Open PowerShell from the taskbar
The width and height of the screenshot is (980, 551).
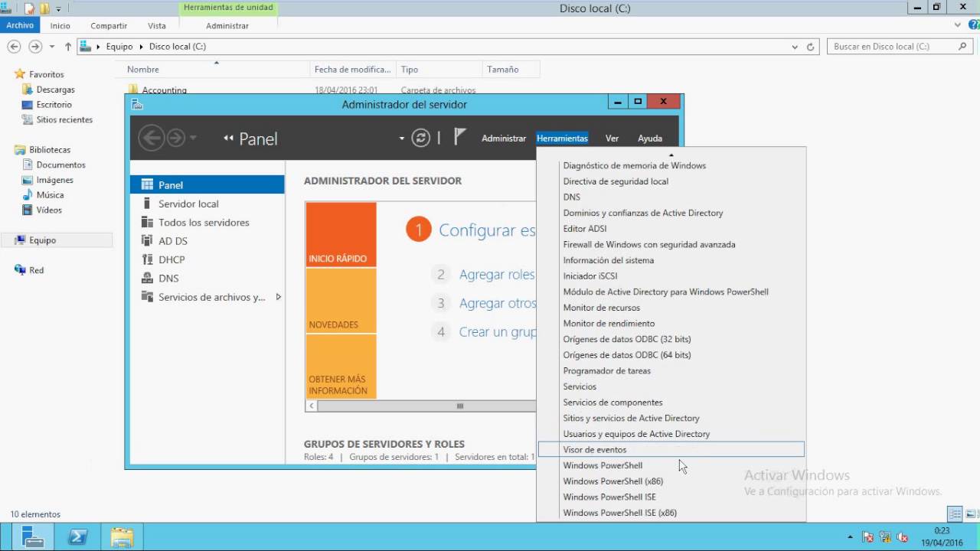(x=77, y=536)
